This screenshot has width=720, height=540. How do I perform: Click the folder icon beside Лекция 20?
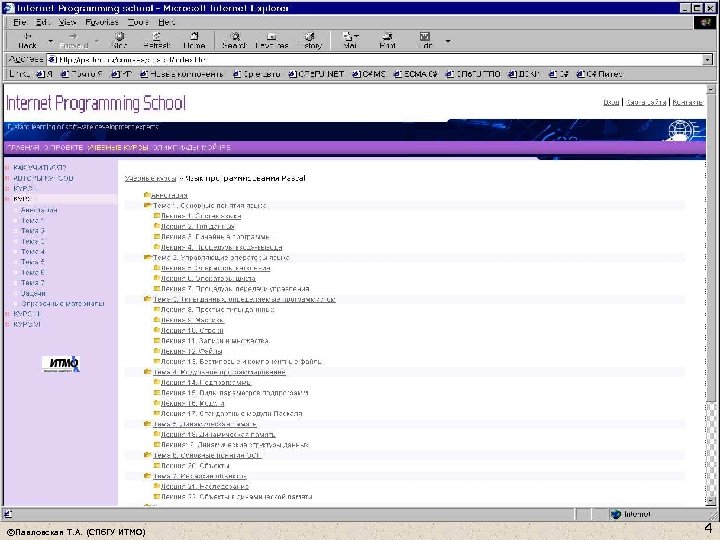[157, 465]
